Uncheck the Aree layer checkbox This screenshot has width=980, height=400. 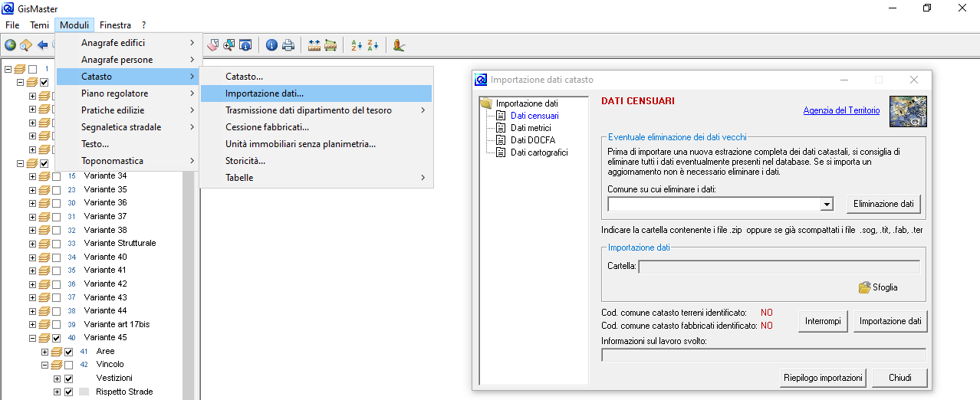point(69,352)
